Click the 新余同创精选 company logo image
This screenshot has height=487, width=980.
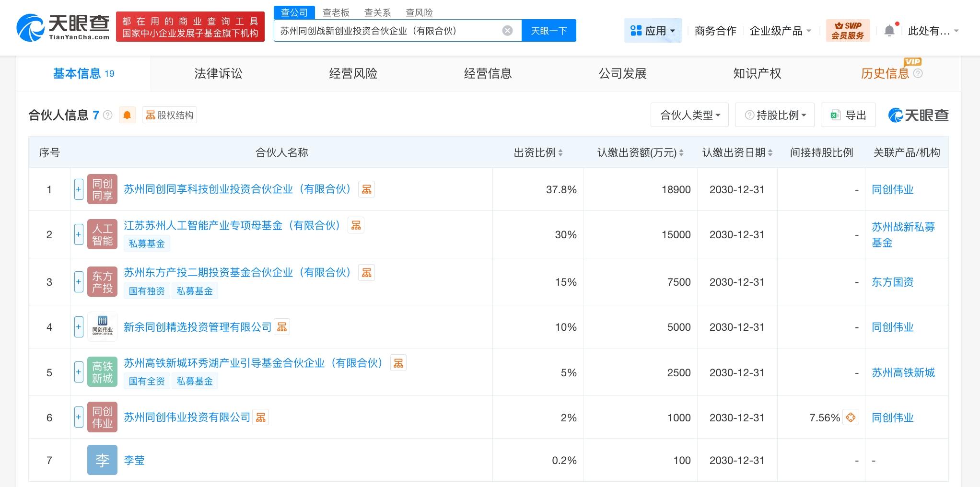102,327
